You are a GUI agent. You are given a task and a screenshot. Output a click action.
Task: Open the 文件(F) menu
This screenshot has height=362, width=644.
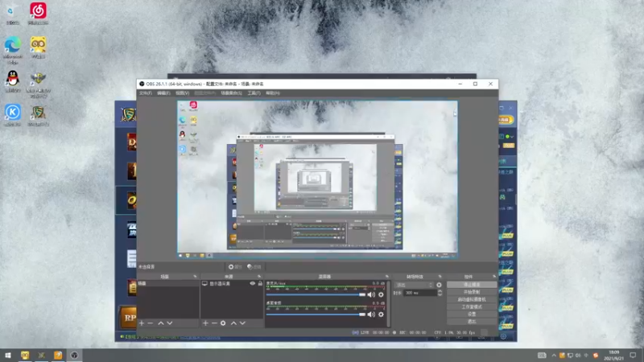pyautogui.click(x=146, y=93)
